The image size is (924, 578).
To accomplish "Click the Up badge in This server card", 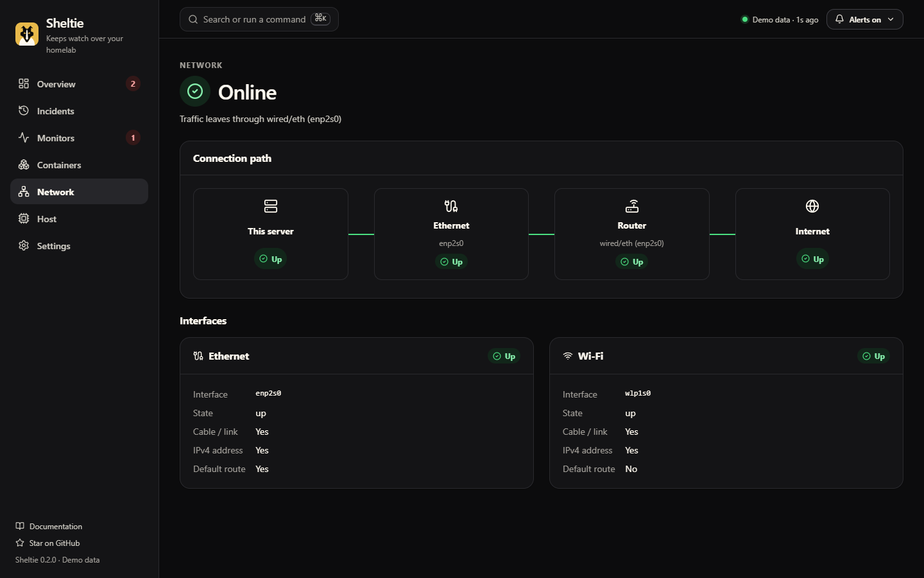I will tap(271, 259).
